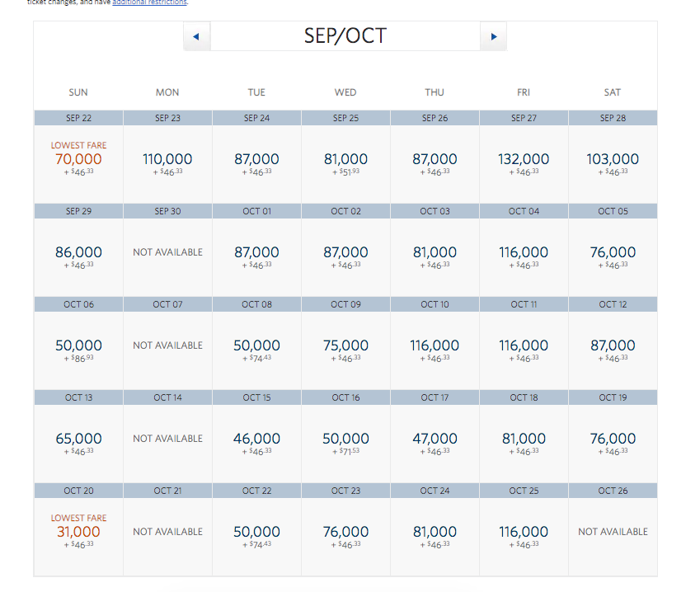
Task: Select Sep 27 fare of 132,000
Action: point(524,159)
